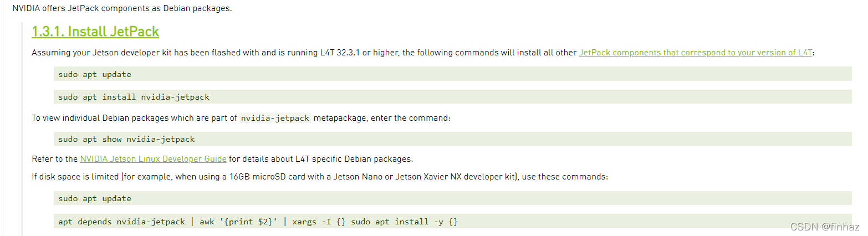The image size is (868, 236).
Task: Click the 'If disk space is limited' paragraph
Action: coord(320,177)
